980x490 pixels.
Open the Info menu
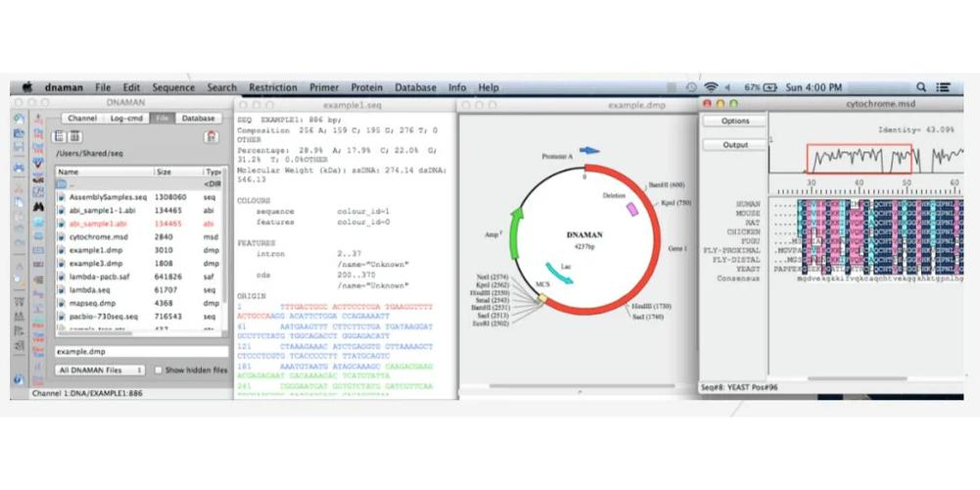point(457,87)
